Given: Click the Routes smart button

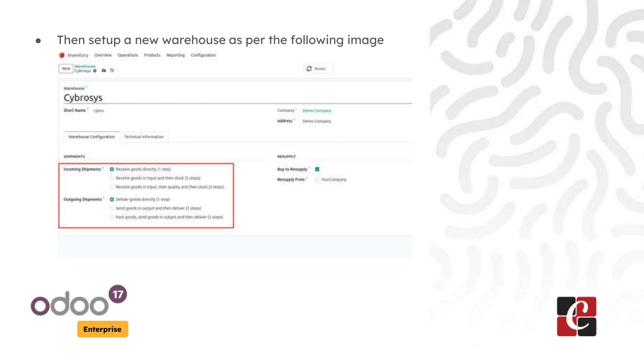Looking at the screenshot, I should (317, 69).
